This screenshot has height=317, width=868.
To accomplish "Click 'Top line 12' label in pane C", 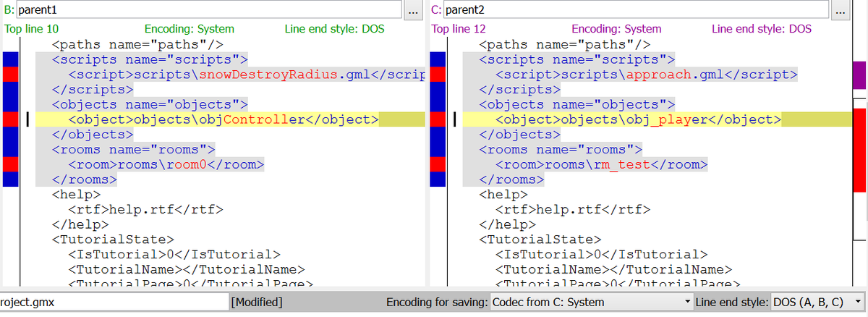I will pos(459,29).
